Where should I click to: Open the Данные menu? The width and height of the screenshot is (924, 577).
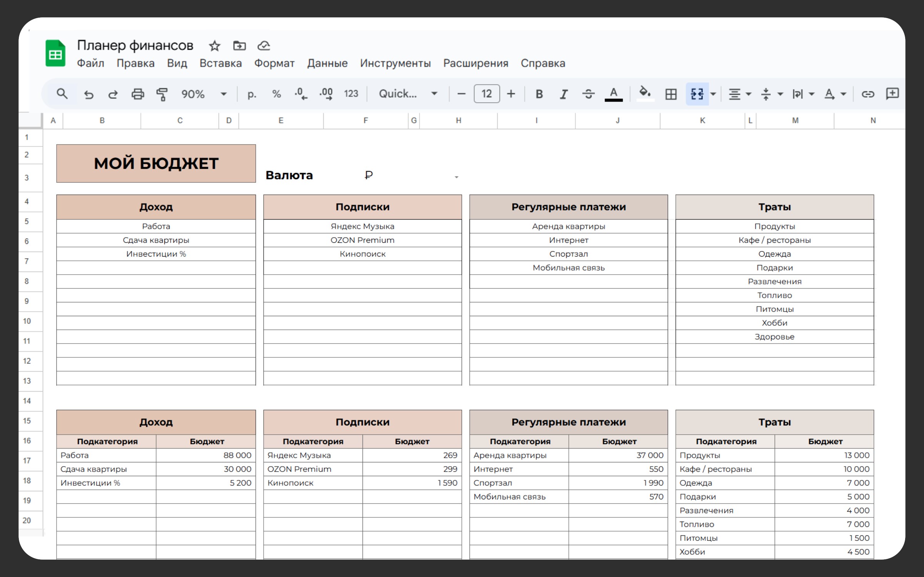coord(327,63)
